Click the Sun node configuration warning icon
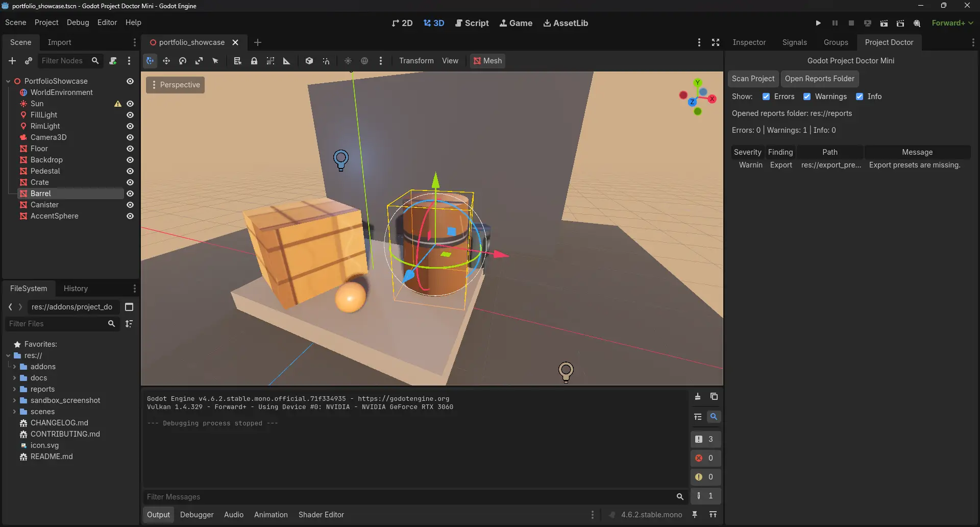The width and height of the screenshot is (980, 527). (x=118, y=104)
